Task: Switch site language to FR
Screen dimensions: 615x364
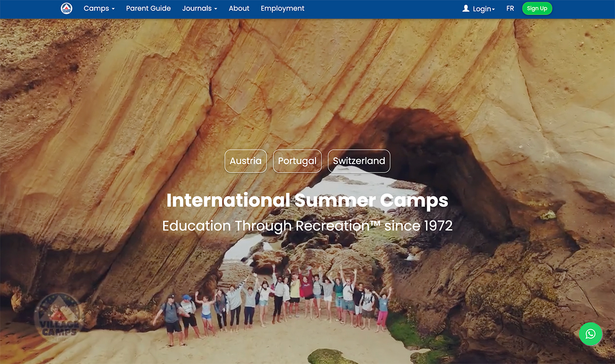Action: click(x=510, y=9)
